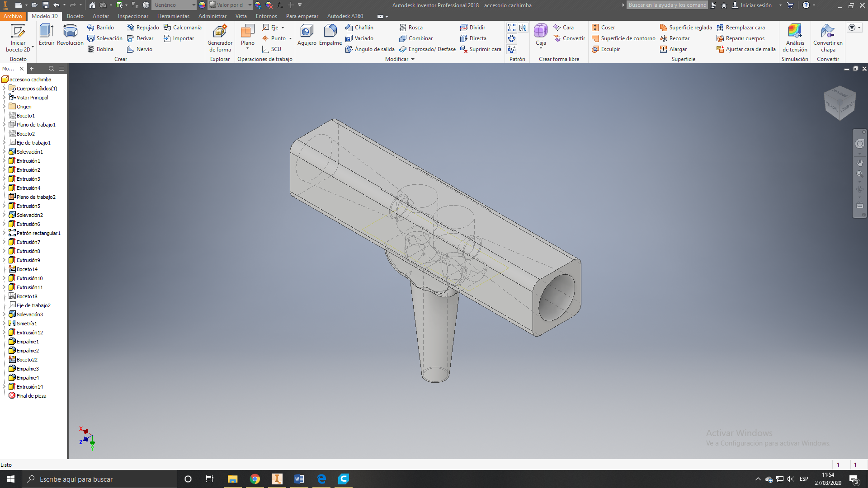Click the Empalme fillet tool
The image size is (868, 488).
click(x=330, y=35)
